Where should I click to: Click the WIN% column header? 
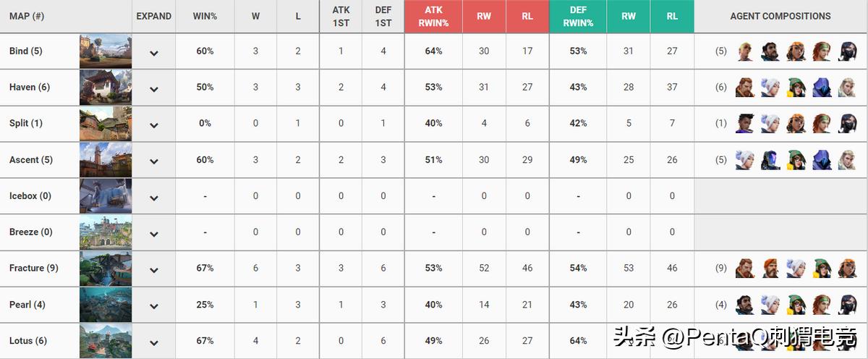(x=205, y=16)
